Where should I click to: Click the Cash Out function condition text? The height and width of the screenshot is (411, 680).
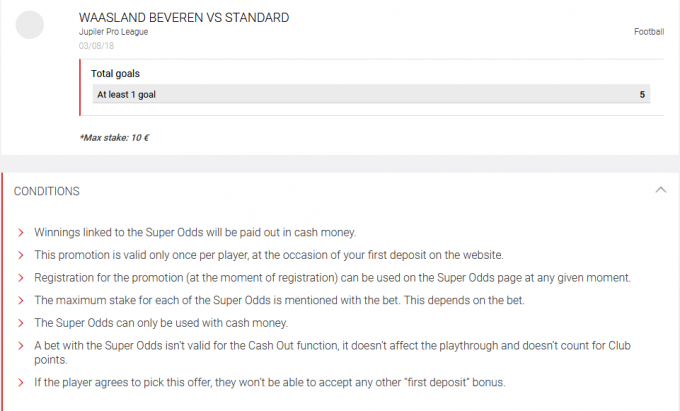[x=332, y=352]
